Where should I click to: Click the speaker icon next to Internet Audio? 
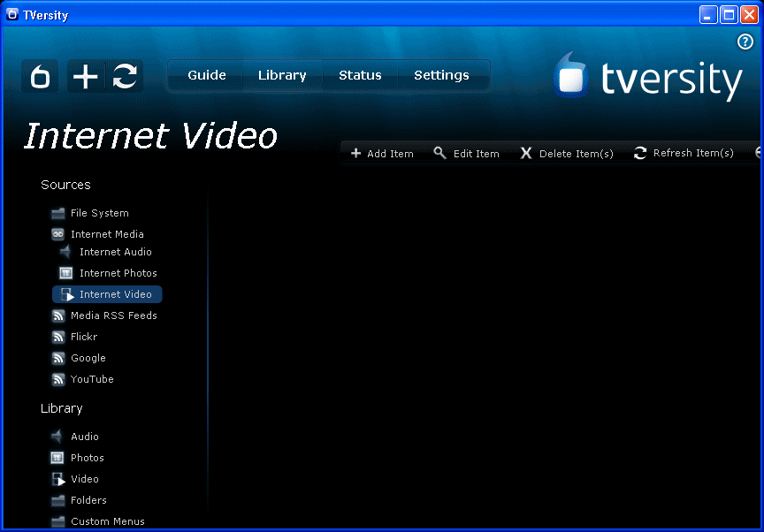pyautogui.click(x=65, y=252)
